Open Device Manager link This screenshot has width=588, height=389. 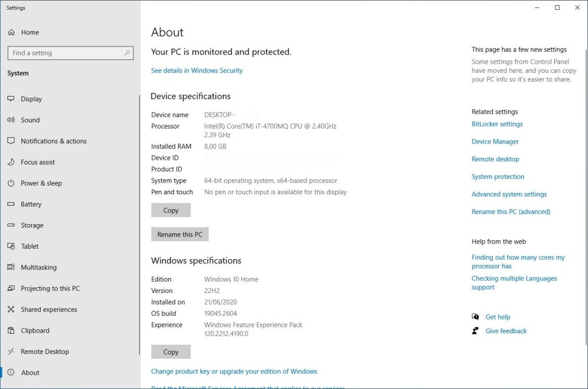tap(496, 141)
